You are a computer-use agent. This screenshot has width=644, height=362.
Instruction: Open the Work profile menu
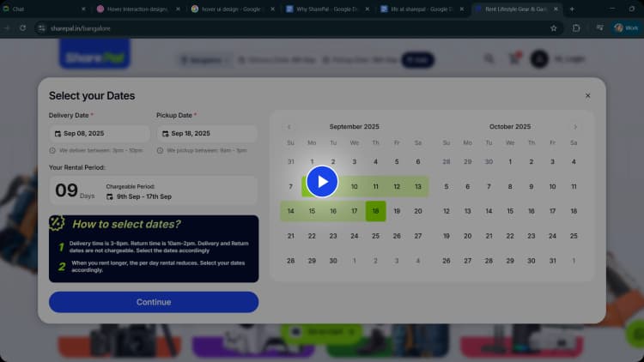(626, 27)
